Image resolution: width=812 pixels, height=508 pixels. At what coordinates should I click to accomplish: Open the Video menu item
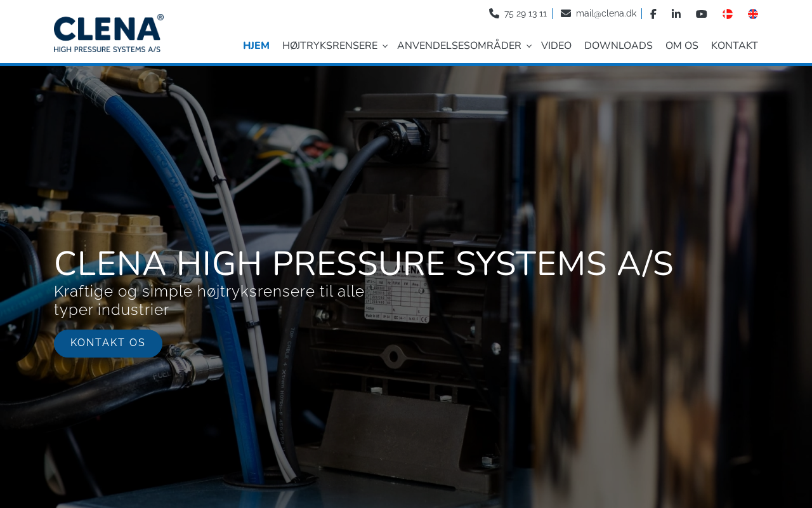[x=556, y=46]
